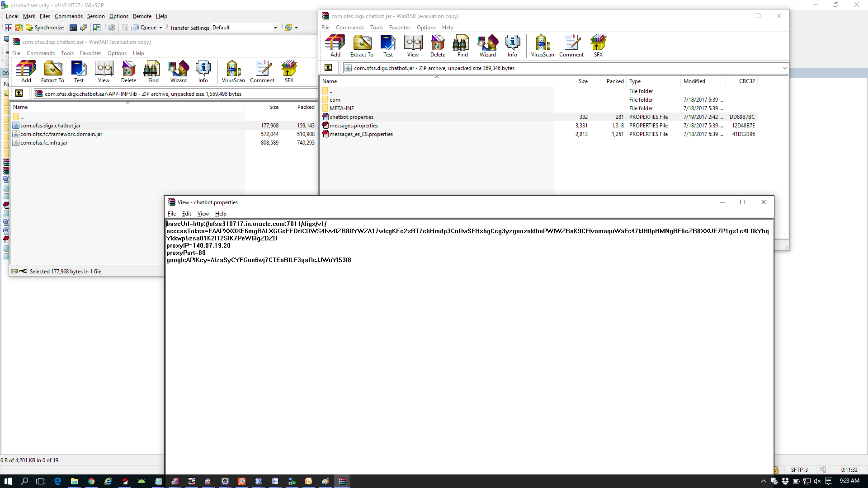
Task: Expand the Queue dropdown arrow in WinSCP
Action: pyautogui.click(x=160, y=28)
